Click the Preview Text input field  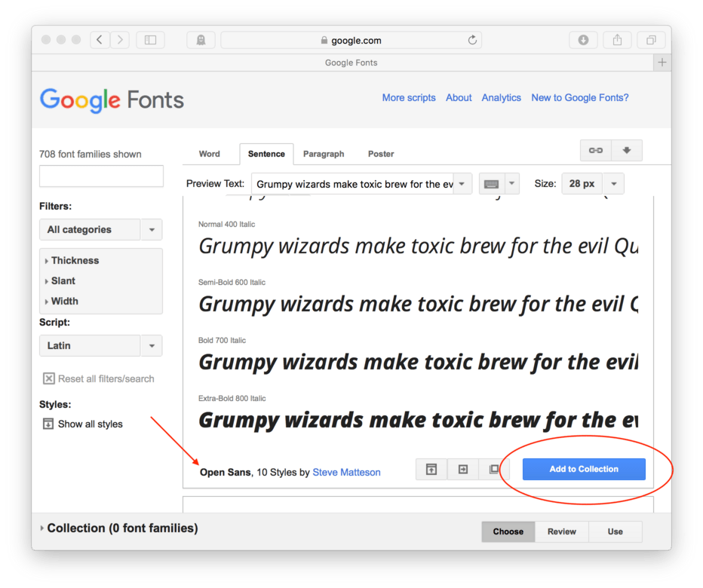352,184
